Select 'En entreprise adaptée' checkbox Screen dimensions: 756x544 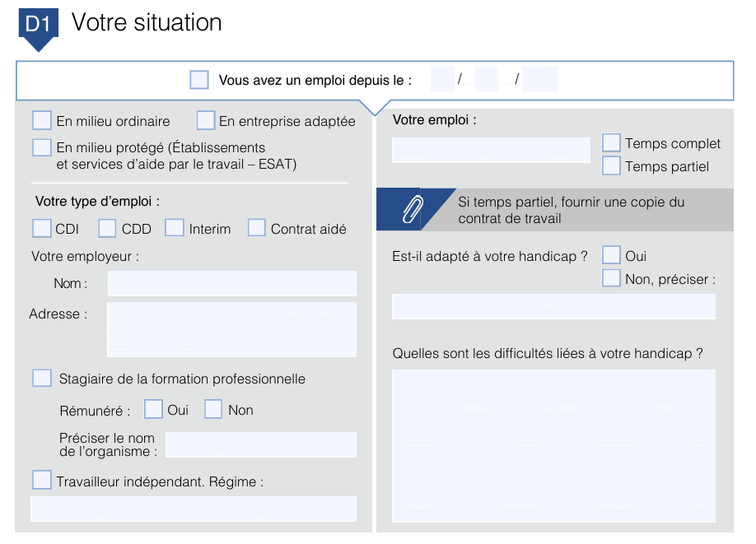click(205, 120)
